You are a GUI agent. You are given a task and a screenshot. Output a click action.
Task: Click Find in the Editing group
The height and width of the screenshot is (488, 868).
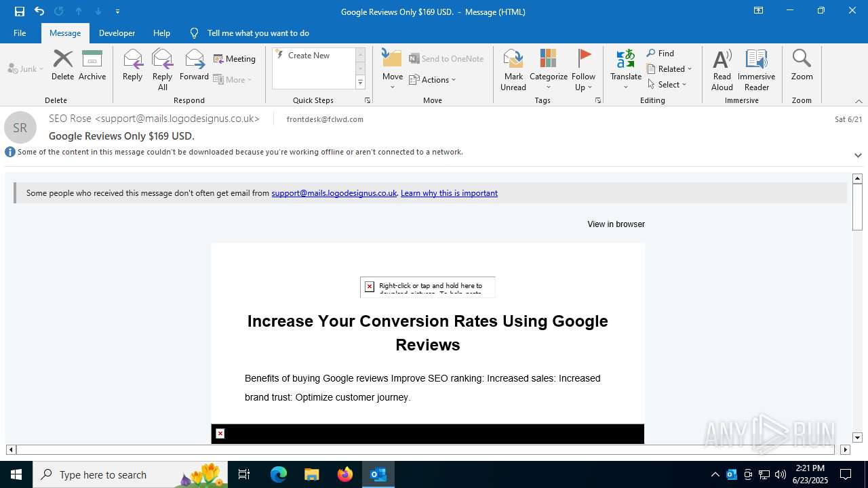[x=660, y=54]
